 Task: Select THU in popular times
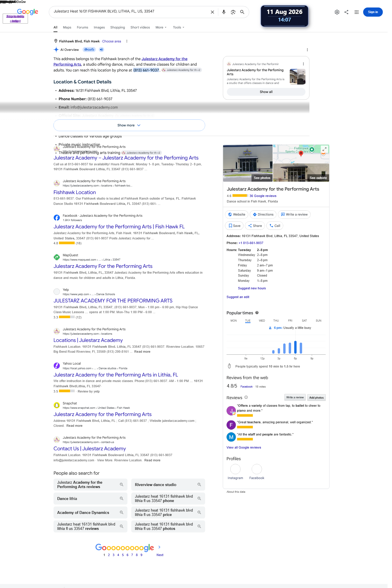coord(276,321)
